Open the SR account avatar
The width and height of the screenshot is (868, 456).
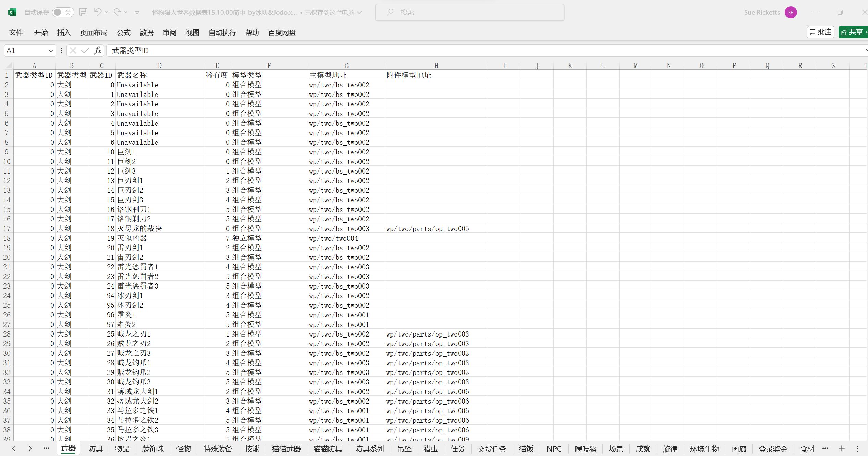791,12
